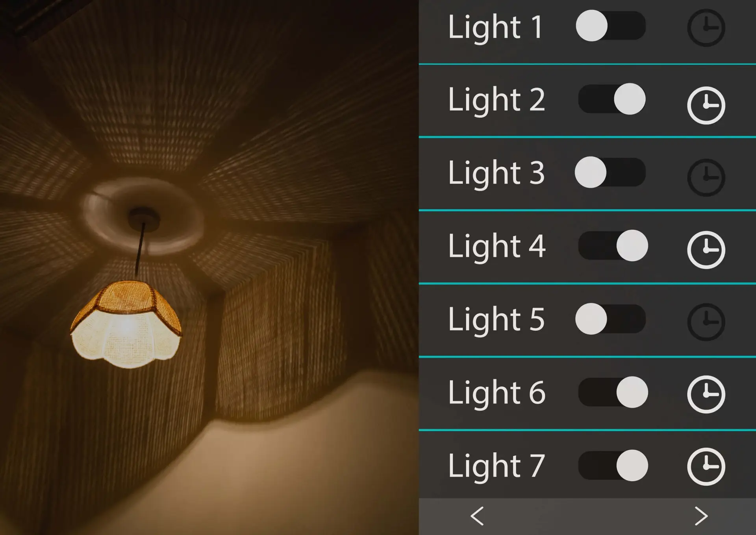The height and width of the screenshot is (535, 756).
Task: Open the schedule clock for Light 2
Action: (x=706, y=105)
